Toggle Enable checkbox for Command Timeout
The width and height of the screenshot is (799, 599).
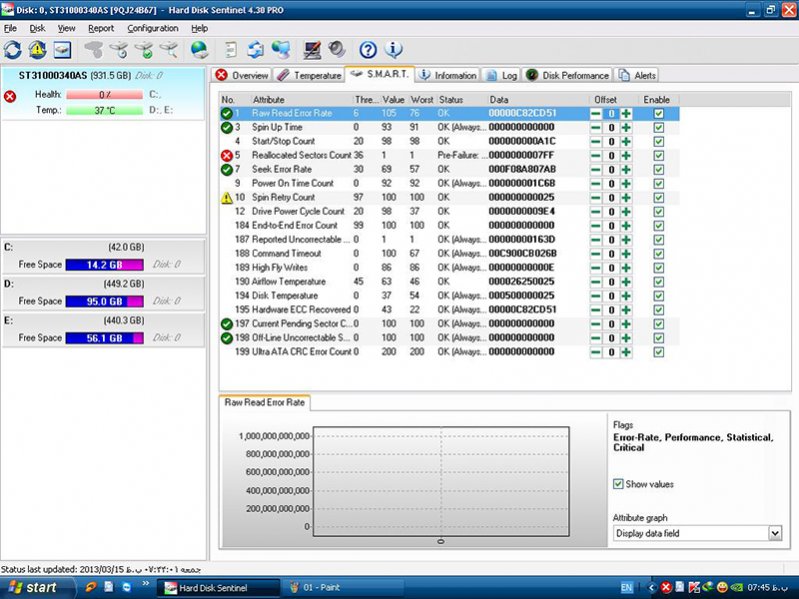click(658, 254)
